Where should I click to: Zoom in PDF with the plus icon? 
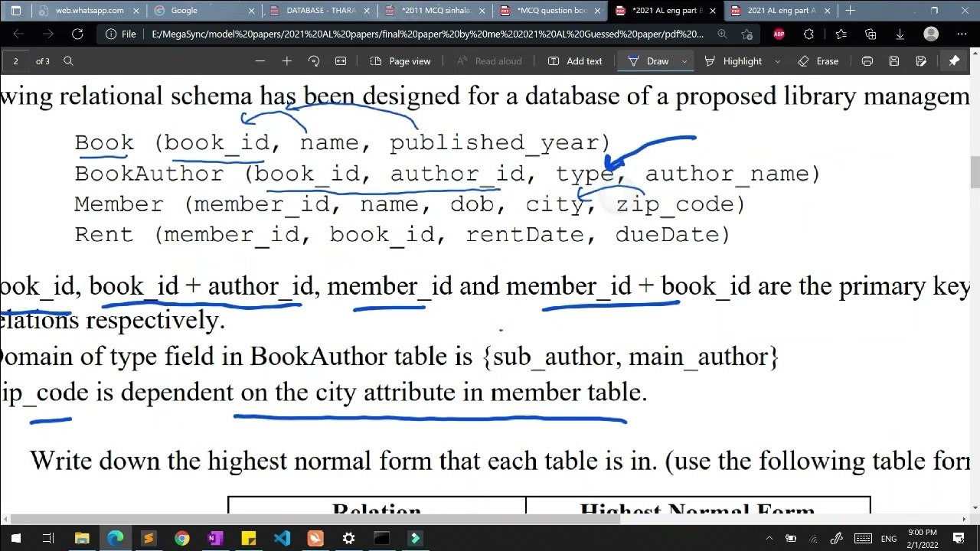[286, 61]
